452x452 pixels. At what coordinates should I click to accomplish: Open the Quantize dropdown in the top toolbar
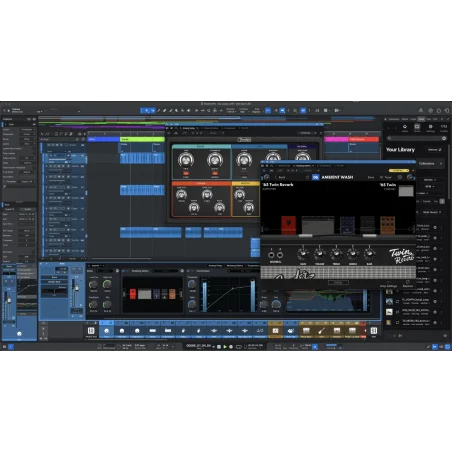tap(231, 110)
